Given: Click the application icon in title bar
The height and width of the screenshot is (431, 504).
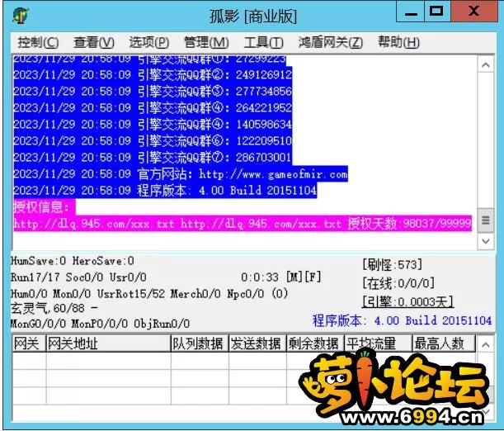Looking at the screenshot, I should coord(21,16).
